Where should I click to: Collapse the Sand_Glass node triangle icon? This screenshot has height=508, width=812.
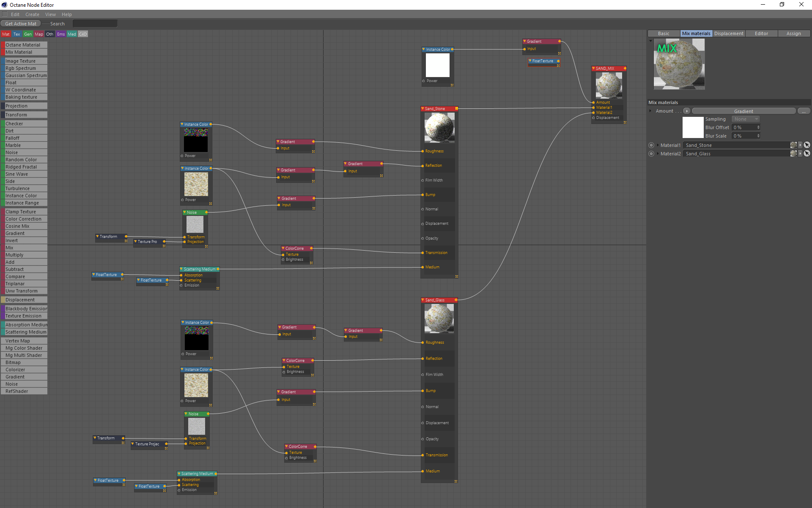423,300
